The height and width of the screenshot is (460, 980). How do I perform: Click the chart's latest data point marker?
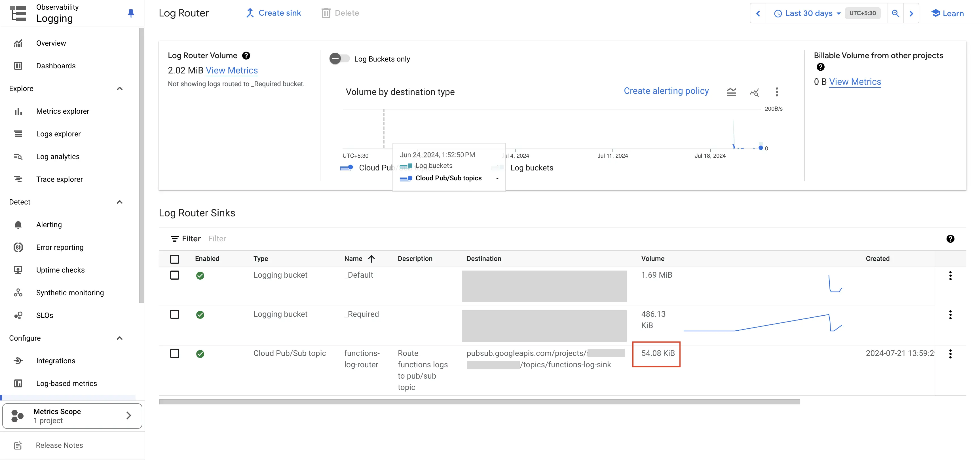761,148
